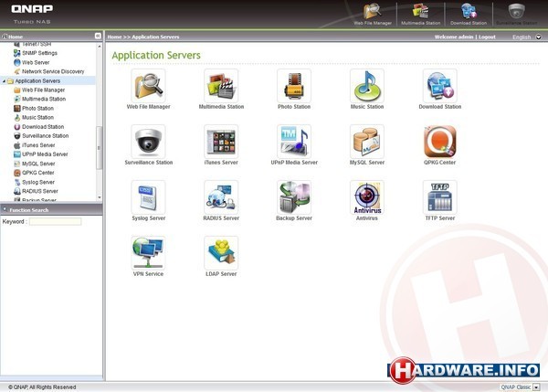Image resolution: width=548 pixels, height=392 pixels.
Task: Open Surveillance Station camera icon in grid
Action: 148,142
